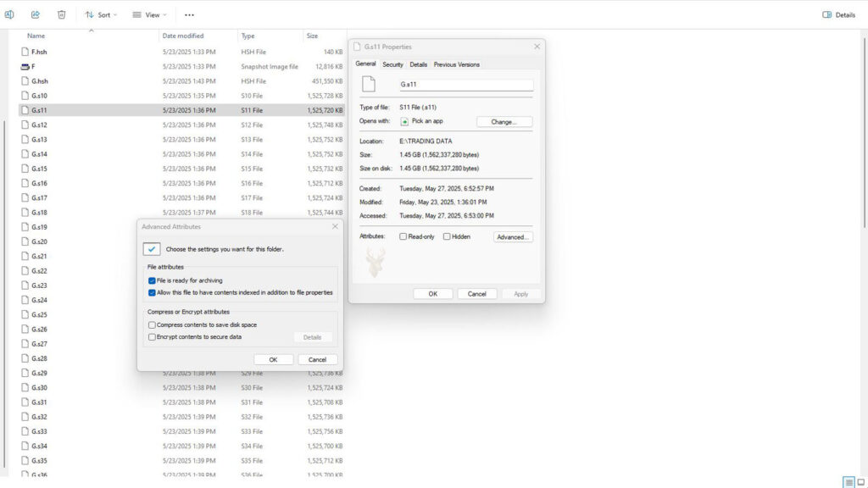Select the G.hsh file icon
Screen dimensions: 868x488
point(25,80)
